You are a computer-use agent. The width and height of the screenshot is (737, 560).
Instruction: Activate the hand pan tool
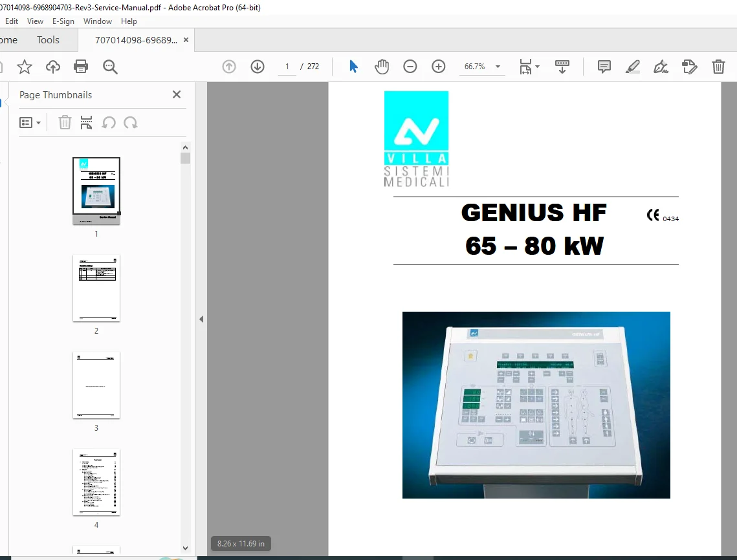382,67
